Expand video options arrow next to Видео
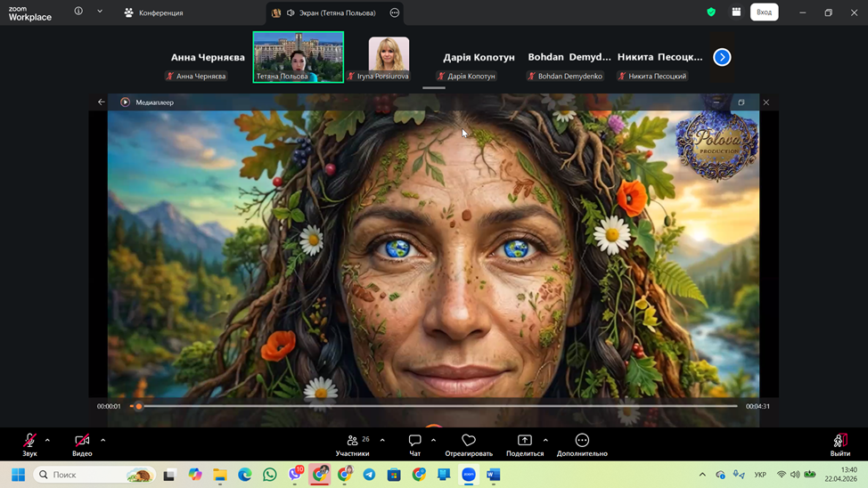This screenshot has height=488, width=868. pyautogui.click(x=103, y=441)
